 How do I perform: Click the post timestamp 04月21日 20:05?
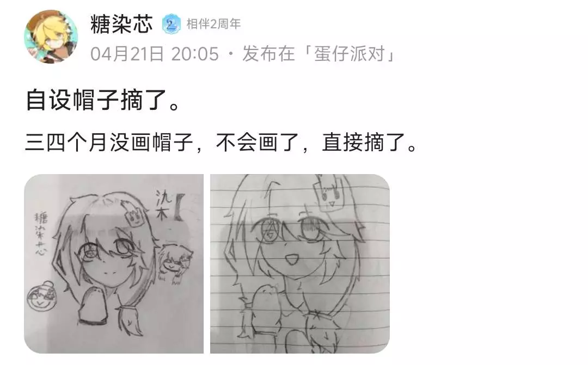[155, 54]
